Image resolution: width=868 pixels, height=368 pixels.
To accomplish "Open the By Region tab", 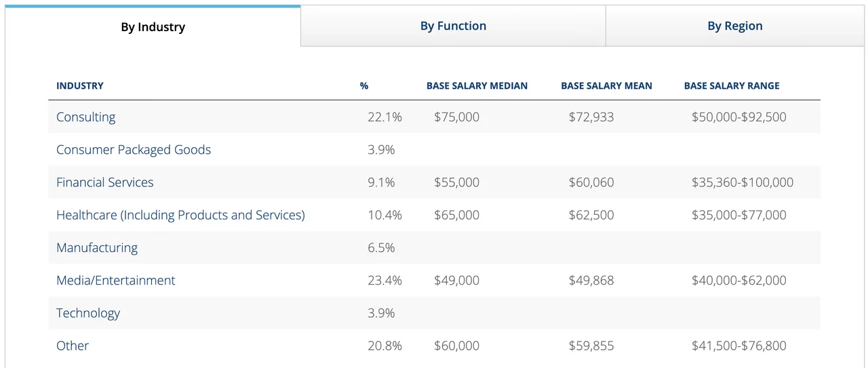I will [735, 26].
